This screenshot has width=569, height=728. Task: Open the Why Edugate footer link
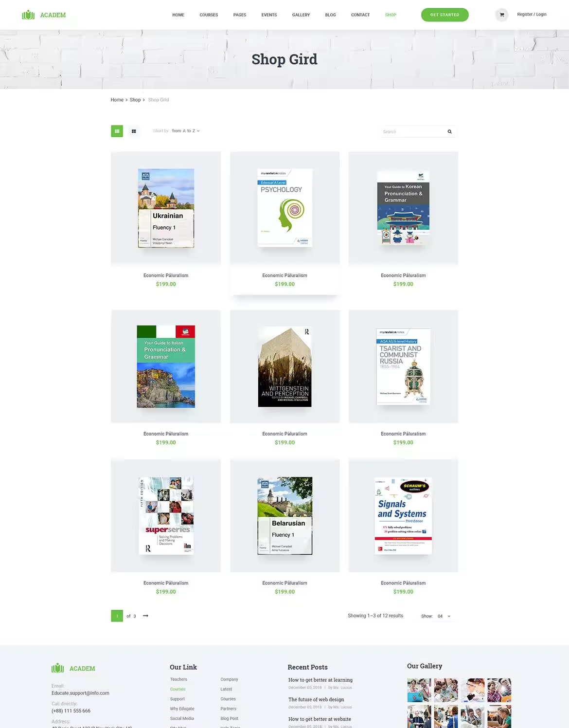tap(182, 709)
